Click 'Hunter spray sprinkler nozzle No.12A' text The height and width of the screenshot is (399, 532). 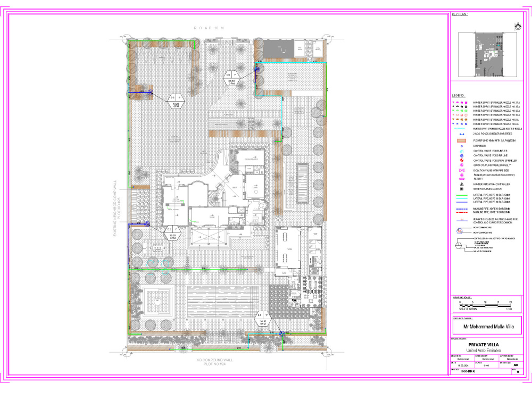click(496, 111)
